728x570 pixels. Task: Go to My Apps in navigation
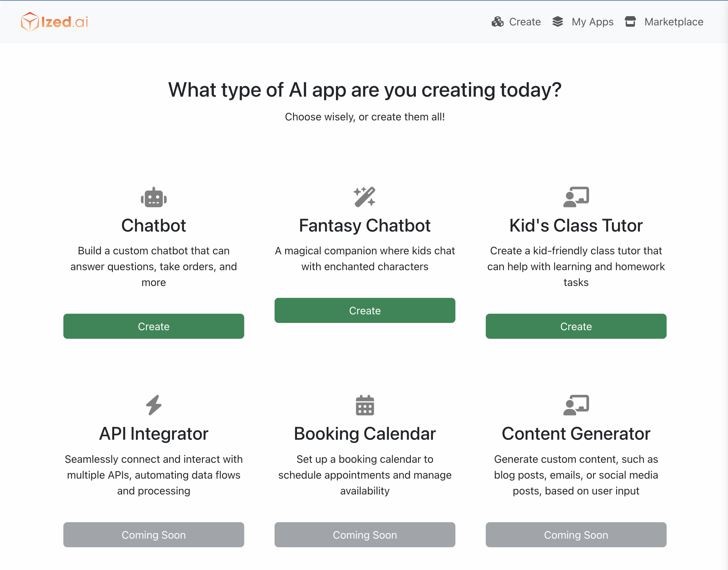coord(592,22)
